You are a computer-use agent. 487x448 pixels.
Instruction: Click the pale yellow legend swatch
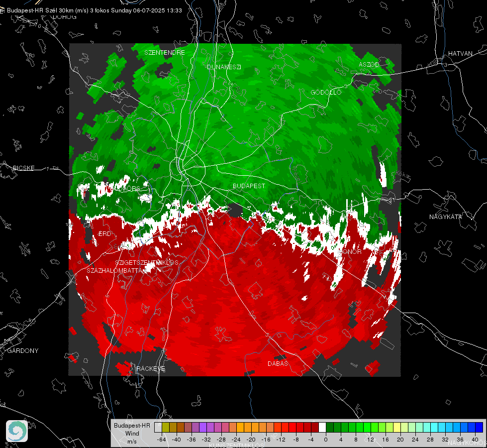[x=397, y=427]
